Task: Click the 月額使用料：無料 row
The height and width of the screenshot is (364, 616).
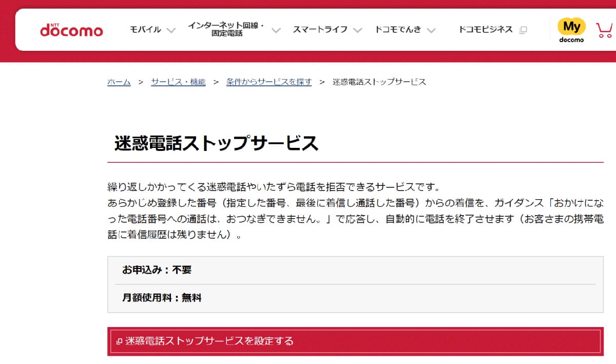Action: (x=355, y=298)
